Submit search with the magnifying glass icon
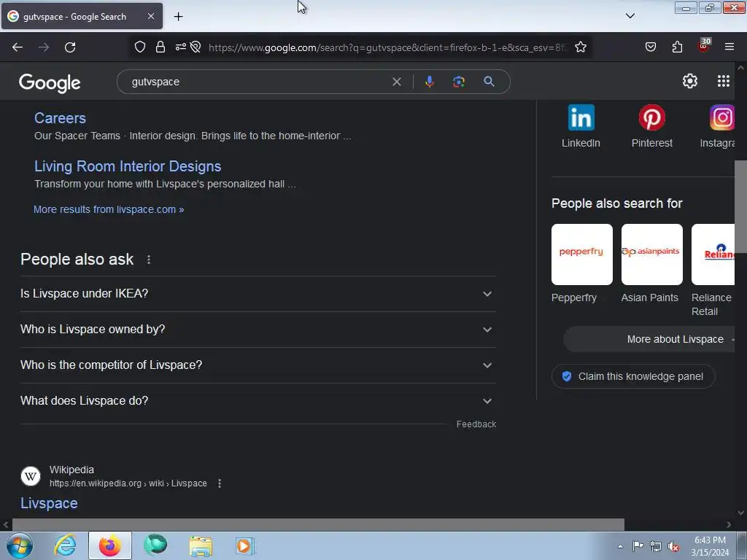Screen dimensions: 747x560 [x=489, y=82]
